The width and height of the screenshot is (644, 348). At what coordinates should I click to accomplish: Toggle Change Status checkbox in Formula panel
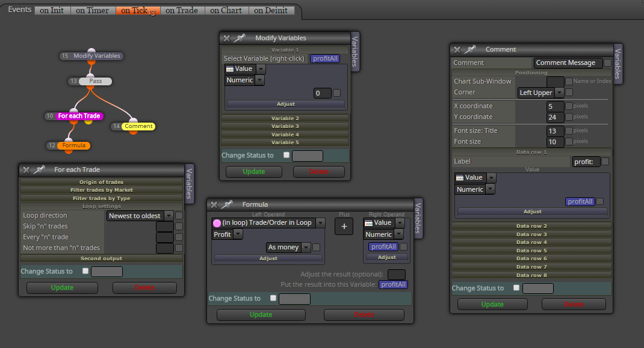click(x=273, y=298)
